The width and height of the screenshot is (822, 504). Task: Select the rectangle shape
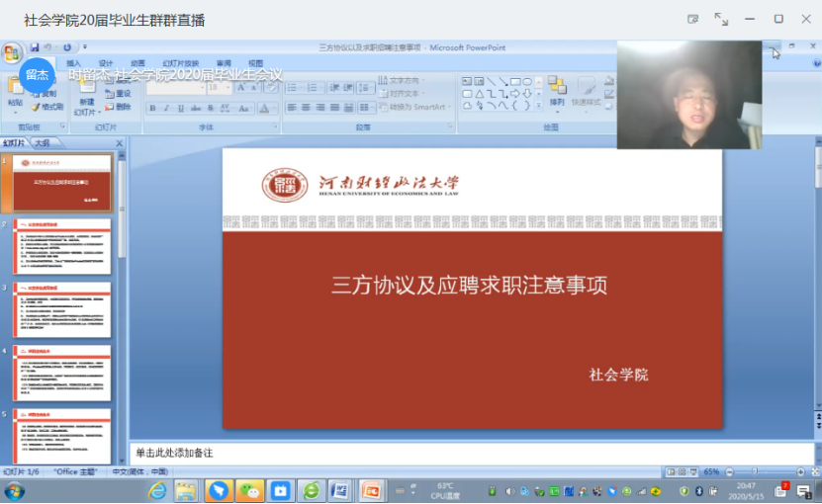tap(515, 81)
